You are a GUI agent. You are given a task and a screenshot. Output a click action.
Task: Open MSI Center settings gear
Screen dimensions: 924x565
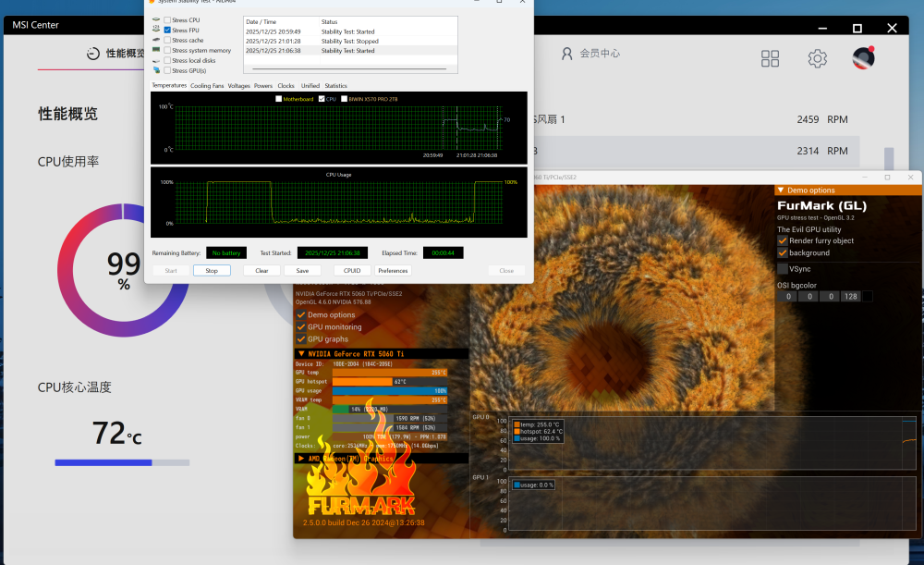[817, 58]
